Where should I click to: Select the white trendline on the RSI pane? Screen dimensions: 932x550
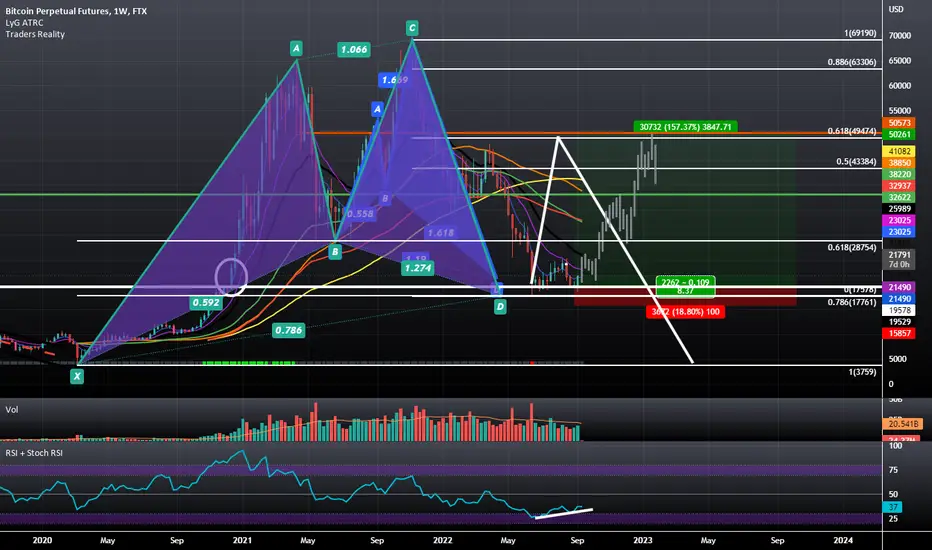click(x=563, y=513)
